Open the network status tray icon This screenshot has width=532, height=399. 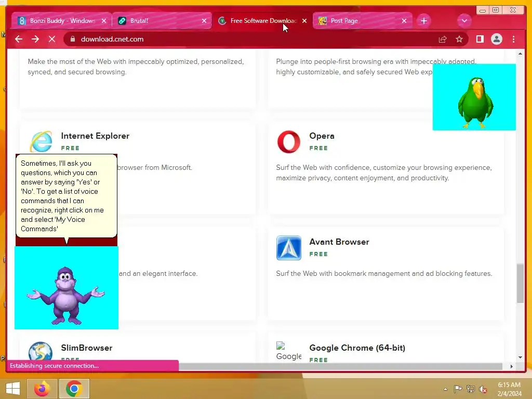(x=471, y=389)
